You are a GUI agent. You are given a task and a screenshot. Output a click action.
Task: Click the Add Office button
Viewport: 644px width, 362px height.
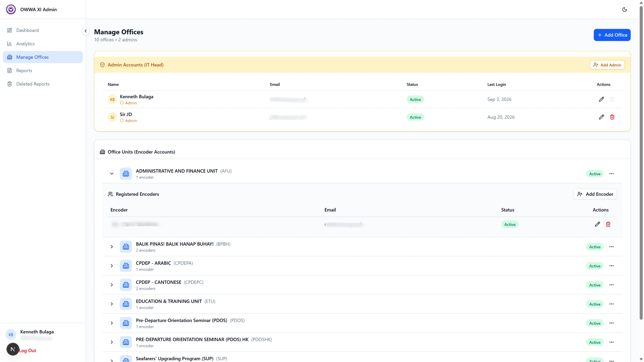(x=612, y=35)
